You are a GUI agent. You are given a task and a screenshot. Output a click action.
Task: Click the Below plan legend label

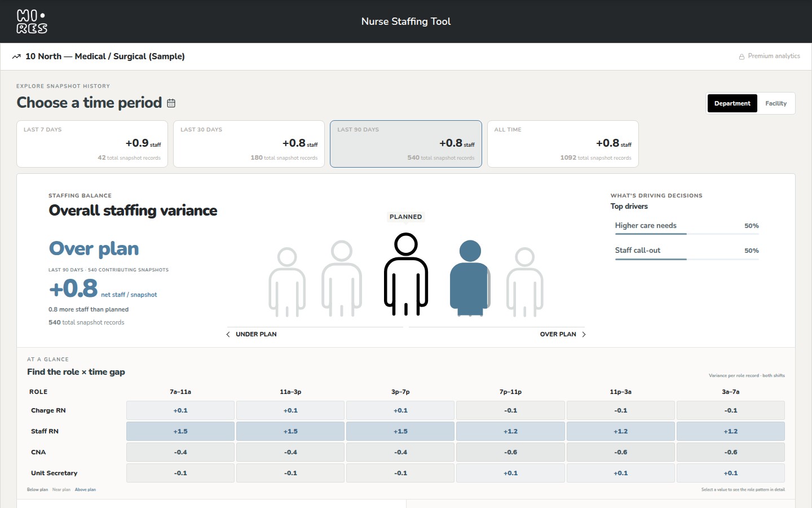coord(37,490)
